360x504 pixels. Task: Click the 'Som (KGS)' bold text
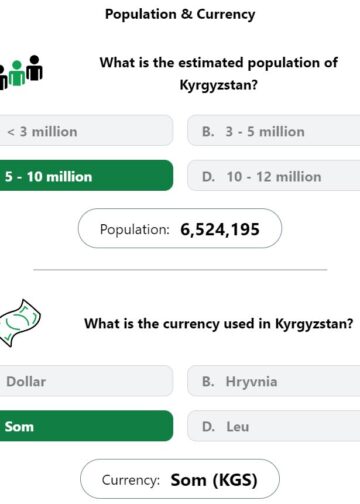[214, 480]
